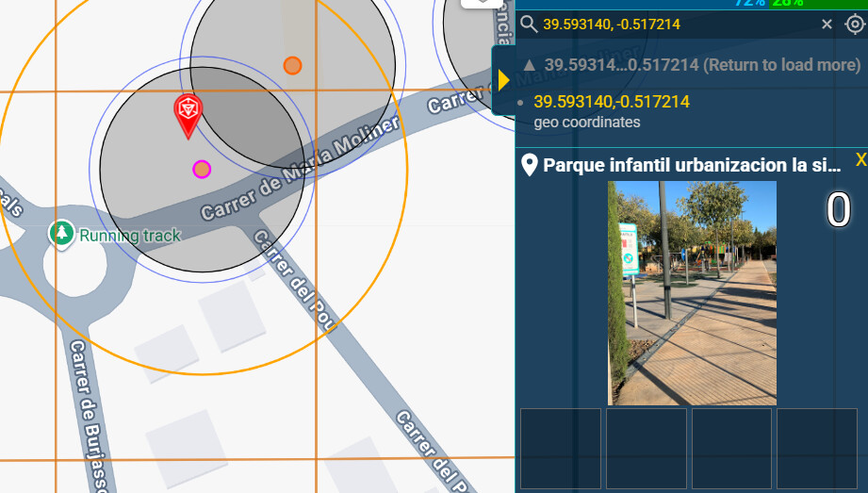Select the magenta-outlined orange portal dot

202,169
